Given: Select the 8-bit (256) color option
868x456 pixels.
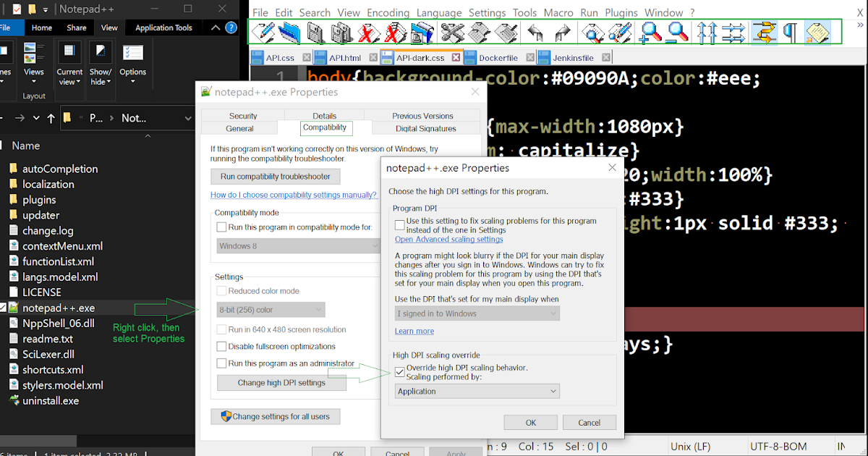Looking at the screenshot, I should point(271,309).
